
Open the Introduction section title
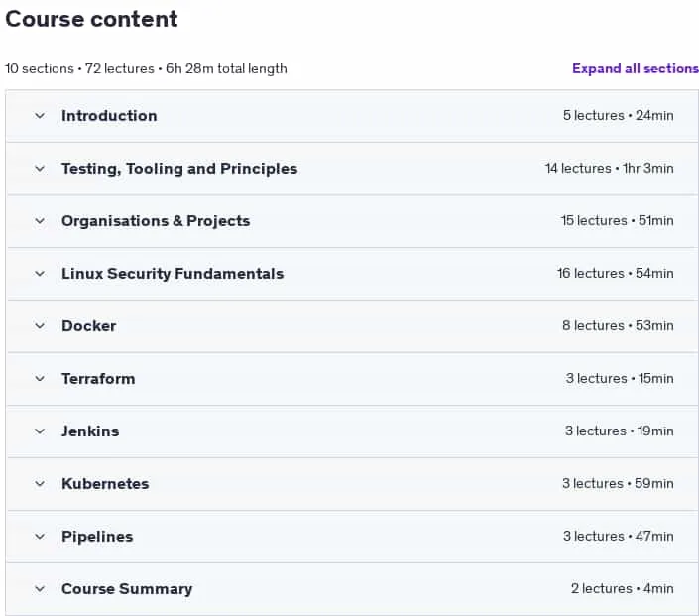coord(109,116)
